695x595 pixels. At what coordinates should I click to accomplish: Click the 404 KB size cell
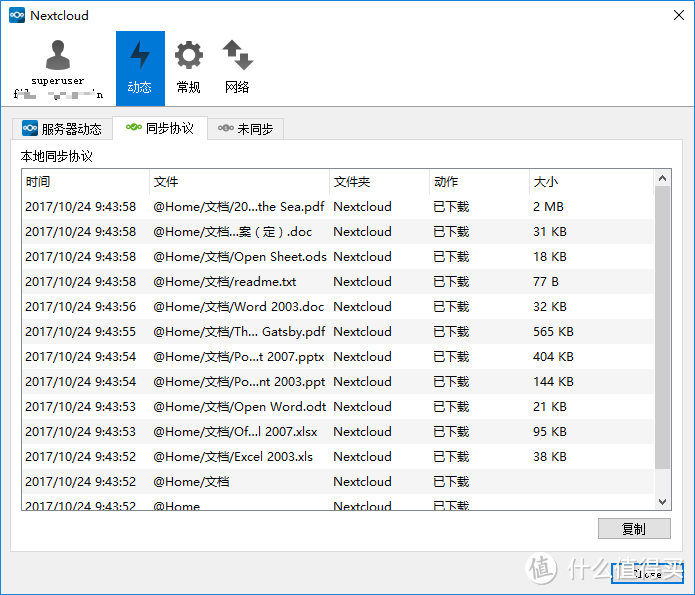[553, 356]
